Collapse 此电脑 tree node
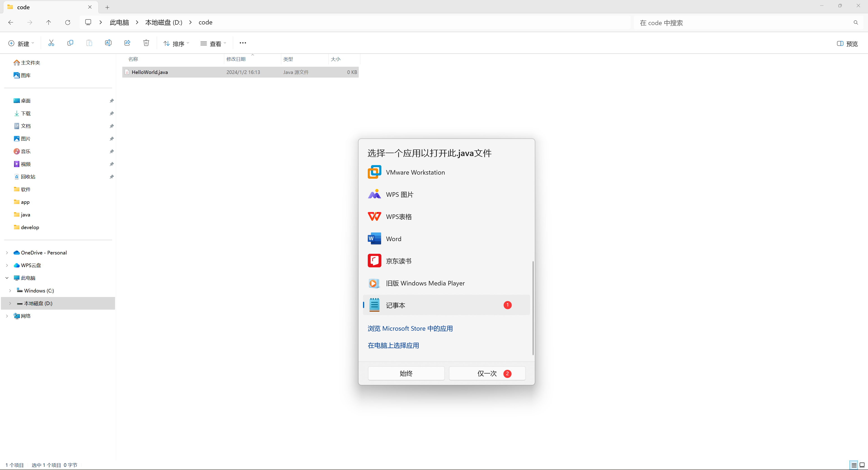The width and height of the screenshot is (868, 470). coord(7,278)
